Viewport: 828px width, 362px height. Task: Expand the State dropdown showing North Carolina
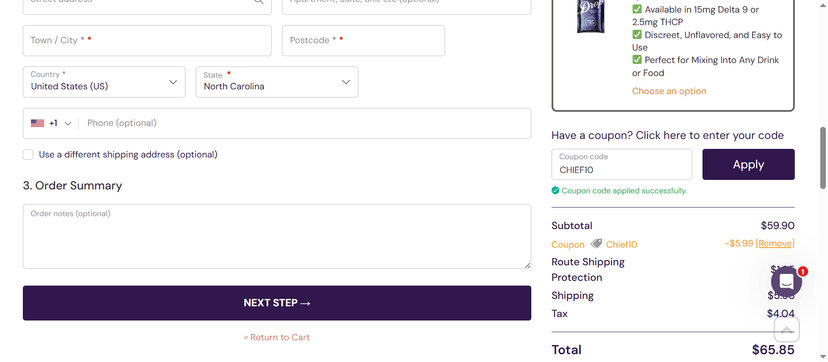tap(277, 82)
